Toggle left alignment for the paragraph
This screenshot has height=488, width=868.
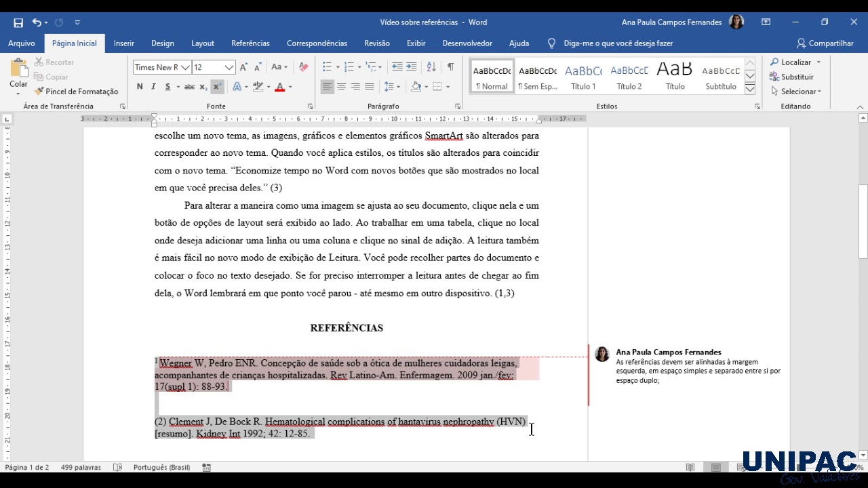tap(328, 87)
